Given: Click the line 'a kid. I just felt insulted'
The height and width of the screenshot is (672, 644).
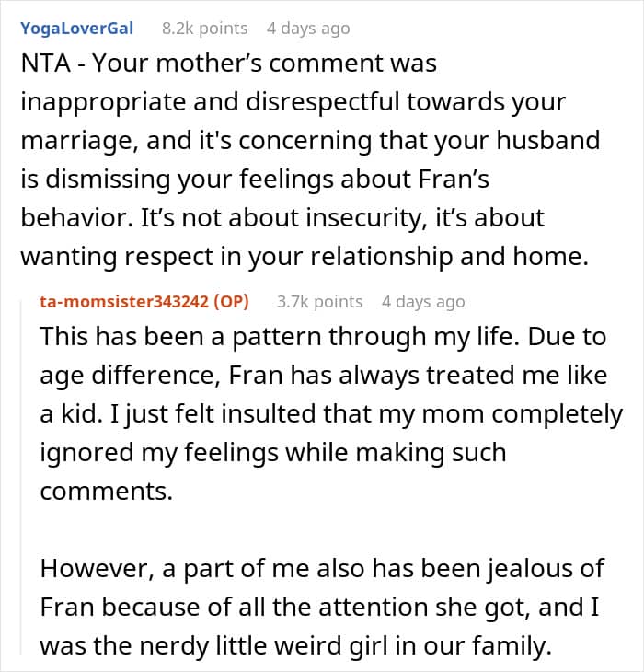Looking at the screenshot, I should (331, 414).
